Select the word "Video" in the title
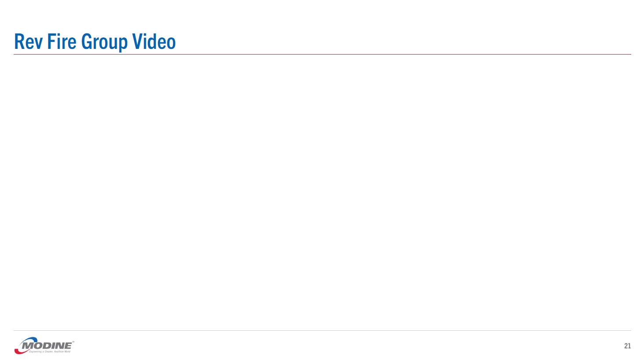This screenshot has width=644, height=362. point(154,42)
